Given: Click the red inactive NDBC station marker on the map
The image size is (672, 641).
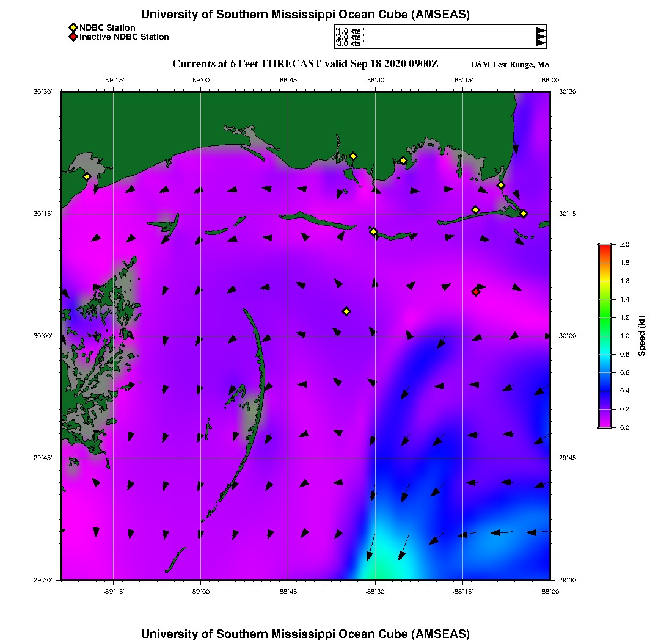Looking at the screenshot, I should [x=476, y=292].
